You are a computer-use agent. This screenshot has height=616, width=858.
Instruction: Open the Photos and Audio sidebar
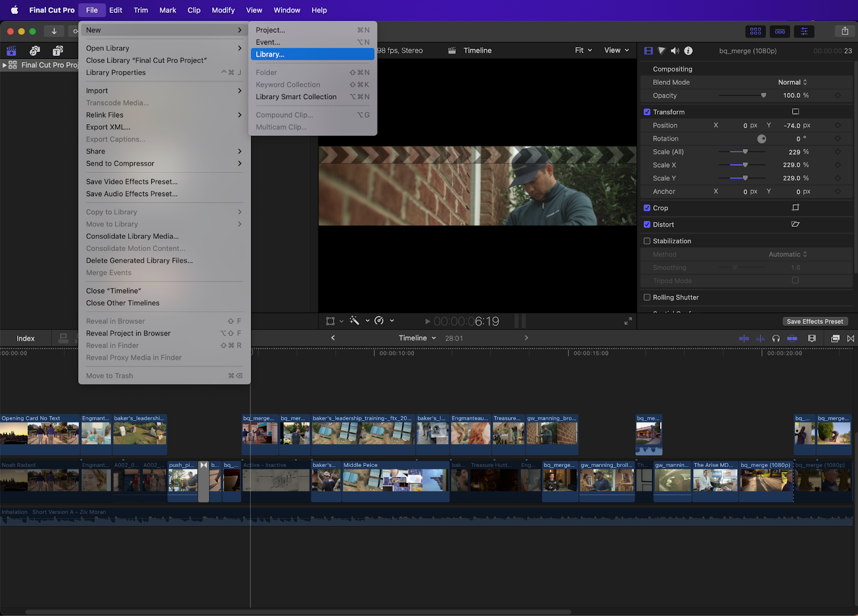[35, 51]
